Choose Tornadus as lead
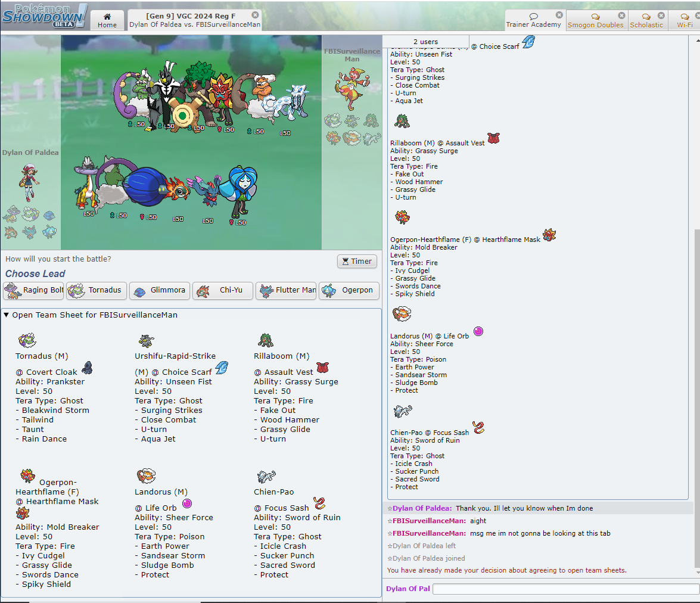 click(x=97, y=290)
